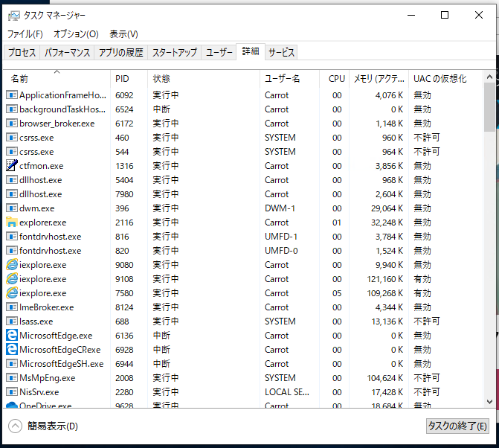Switch to the パフォーマンス tab

(68, 53)
